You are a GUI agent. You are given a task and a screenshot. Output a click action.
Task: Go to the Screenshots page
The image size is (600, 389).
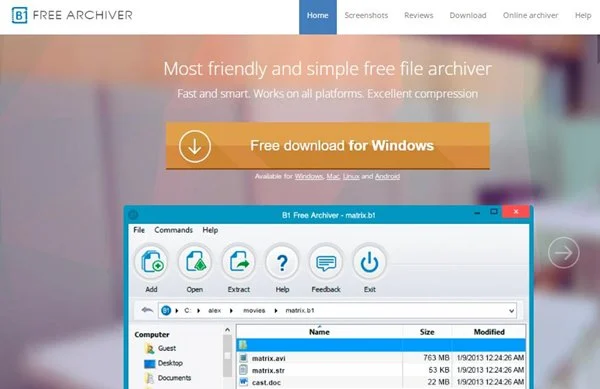(x=366, y=15)
